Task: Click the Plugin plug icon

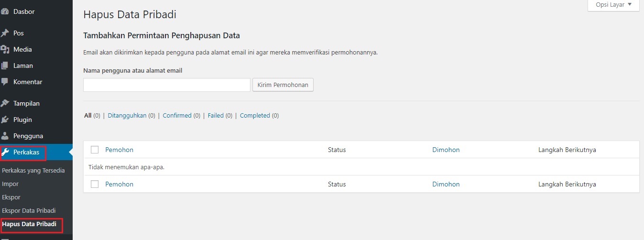Action: pos(5,120)
